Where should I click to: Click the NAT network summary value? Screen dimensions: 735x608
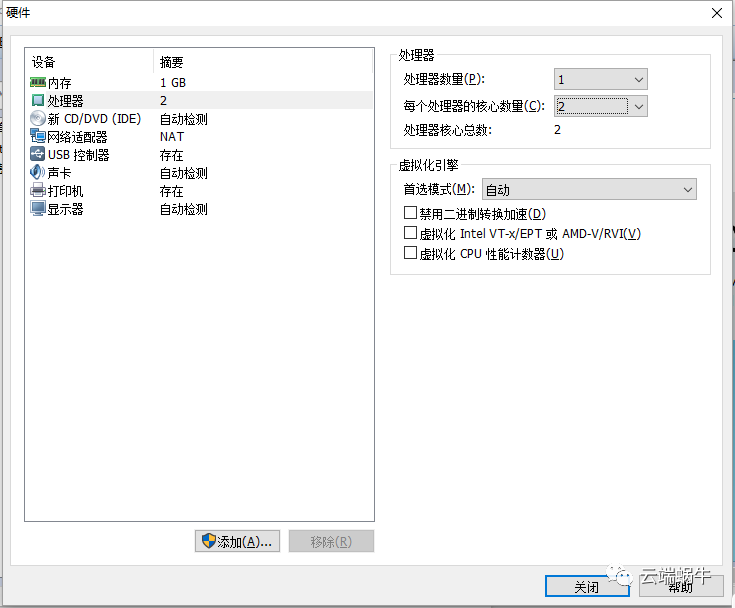point(172,137)
